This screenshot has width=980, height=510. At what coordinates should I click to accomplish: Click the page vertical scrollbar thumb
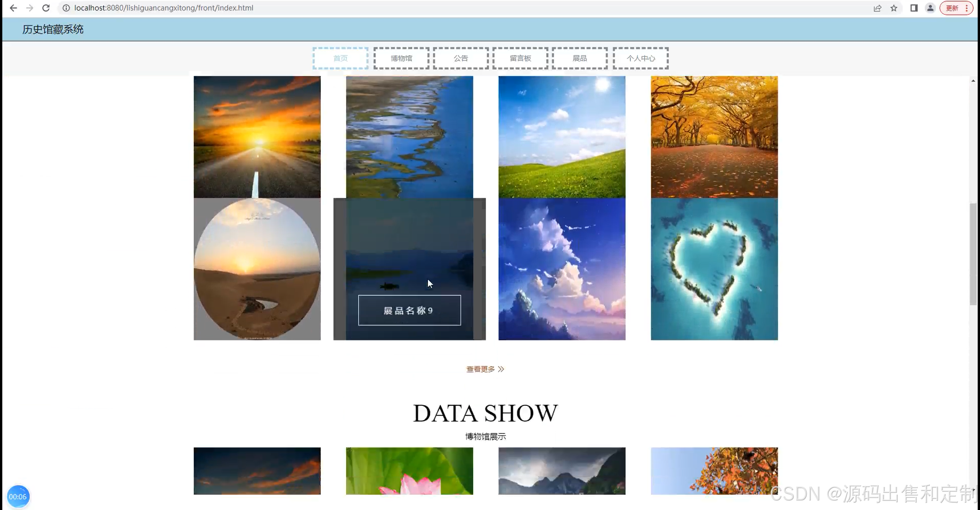(x=973, y=253)
